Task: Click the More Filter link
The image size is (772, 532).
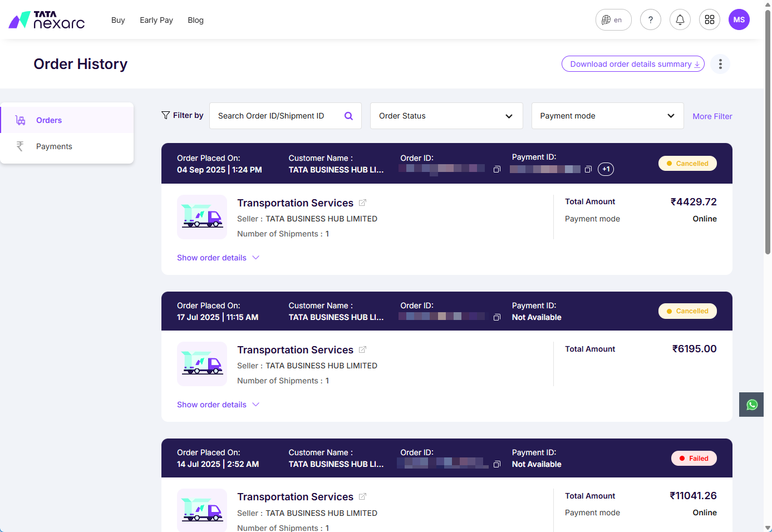Action: 712,116
